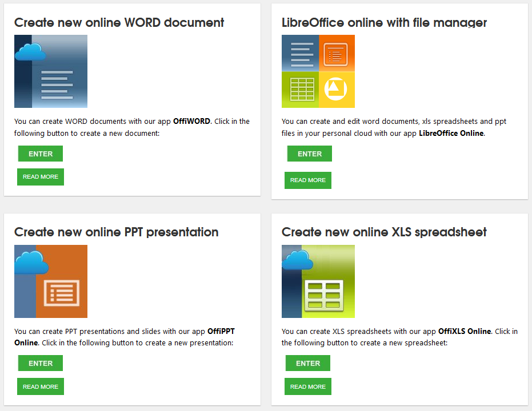Click the 'LibreOffice online with file manager' heading

point(384,23)
